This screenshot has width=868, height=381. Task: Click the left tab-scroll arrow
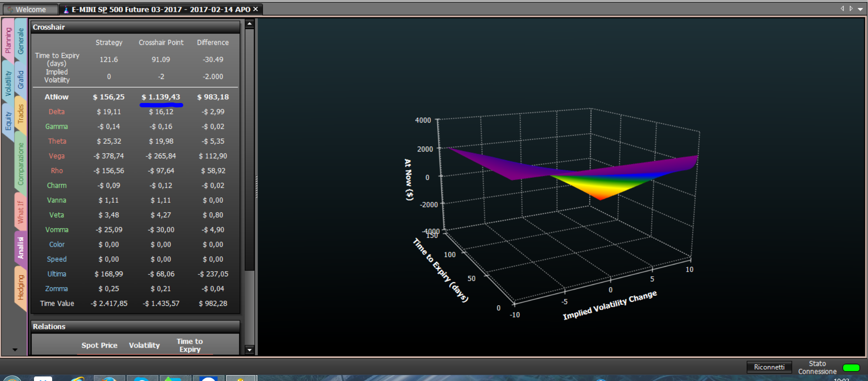coord(842,9)
